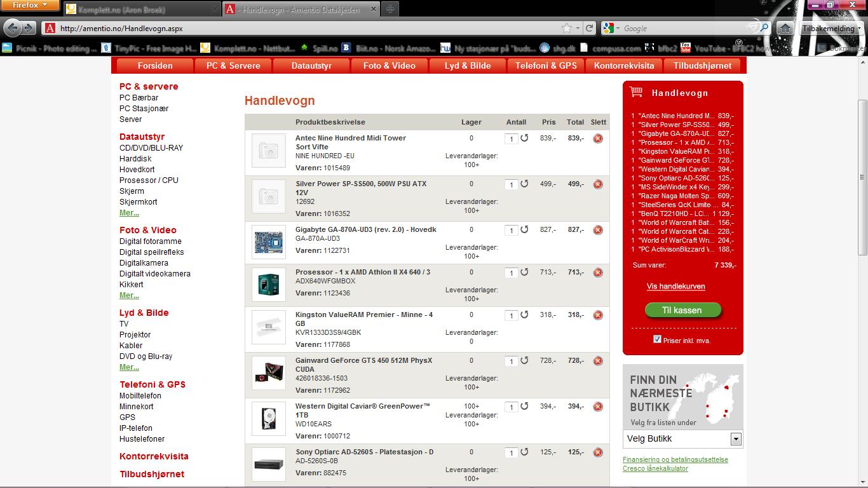Viewport: 868px width, 488px height.
Task: Open Picnik Photo editing bookmark
Action: [x=50, y=48]
